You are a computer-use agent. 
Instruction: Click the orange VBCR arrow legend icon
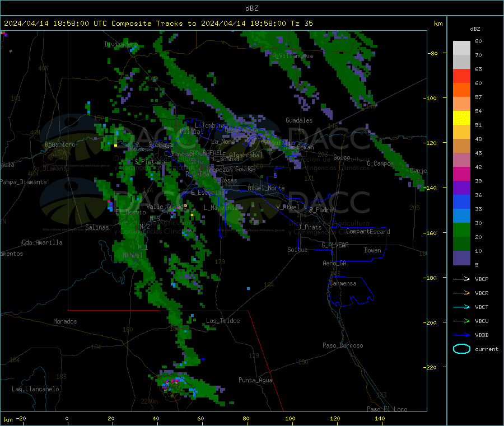pyautogui.click(x=461, y=293)
